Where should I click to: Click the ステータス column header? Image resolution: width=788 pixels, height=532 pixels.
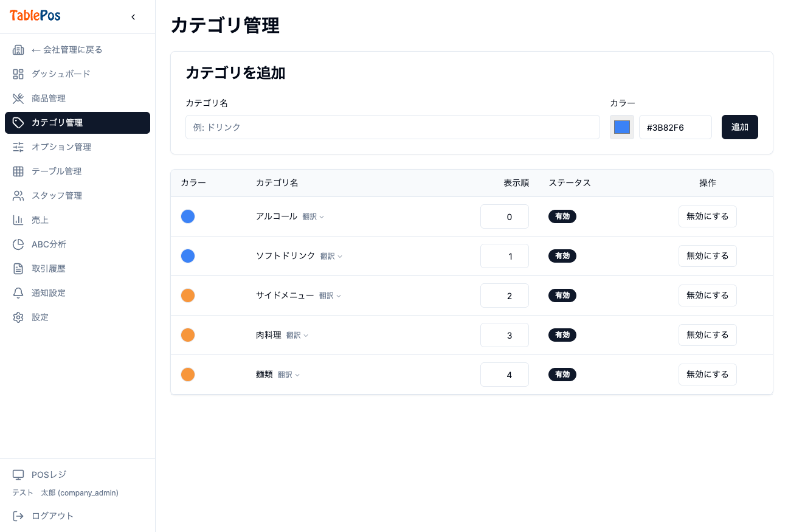pyautogui.click(x=570, y=183)
